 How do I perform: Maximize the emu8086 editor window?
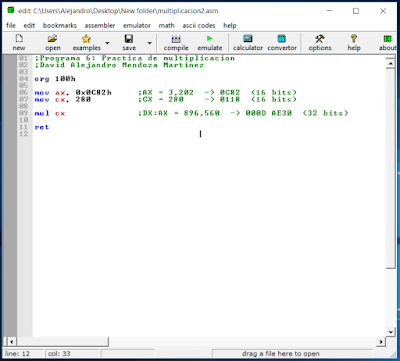(x=356, y=11)
